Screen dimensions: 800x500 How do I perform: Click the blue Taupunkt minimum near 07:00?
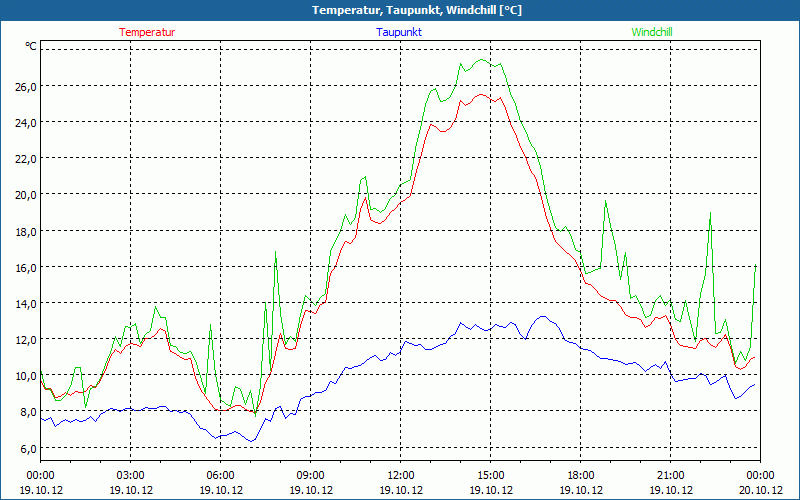pyautogui.click(x=251, y=441)
